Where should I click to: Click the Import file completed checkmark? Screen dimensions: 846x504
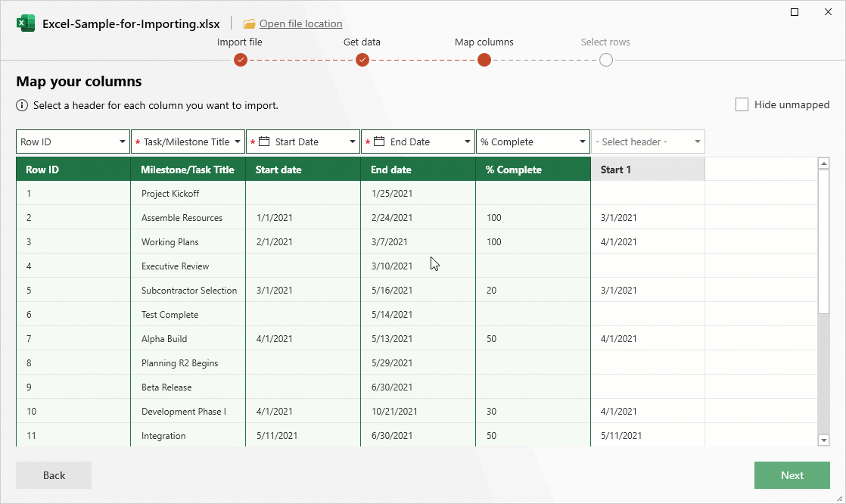click(240, 60)
